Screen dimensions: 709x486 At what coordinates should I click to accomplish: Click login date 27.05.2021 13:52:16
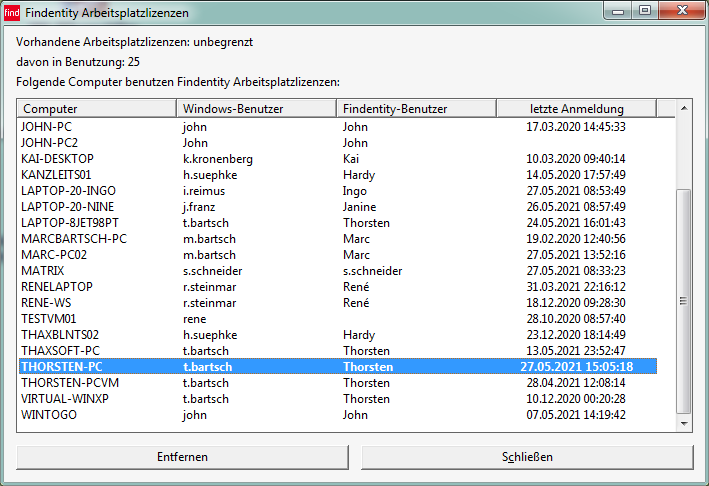(576, 255)
